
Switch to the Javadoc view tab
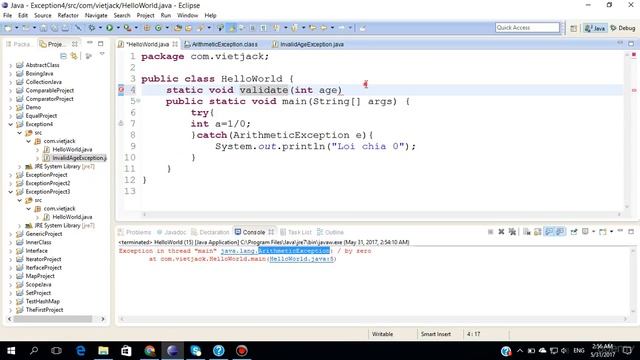(x=171, y=232)
